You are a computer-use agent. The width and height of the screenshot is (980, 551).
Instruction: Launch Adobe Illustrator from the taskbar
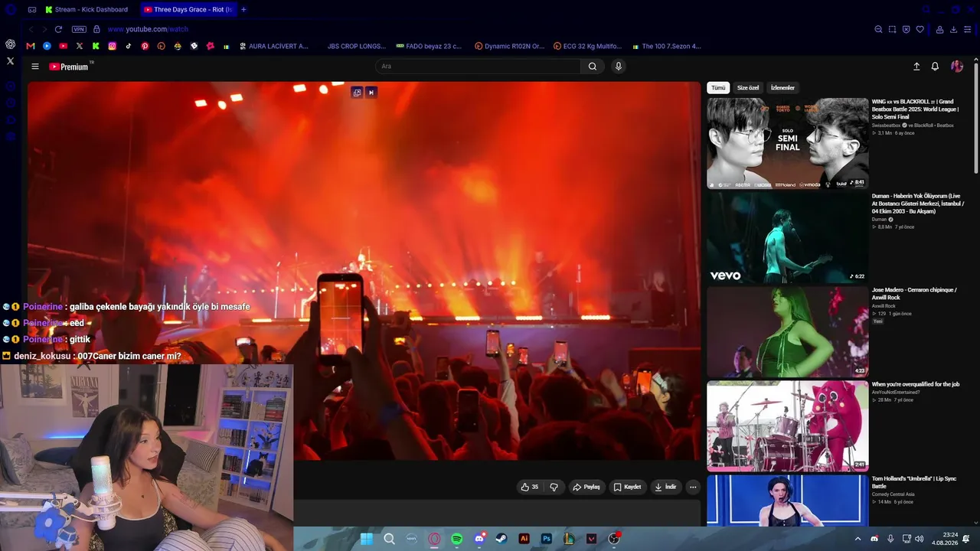click(524, 539)
